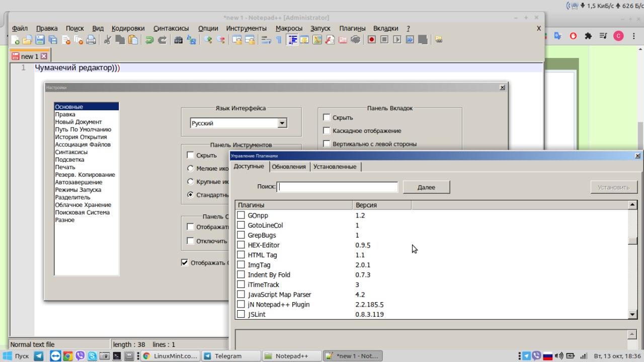Viewport: 644px width, 362px height.
Task: Open the Плагины menu
Action: point(352,28)
